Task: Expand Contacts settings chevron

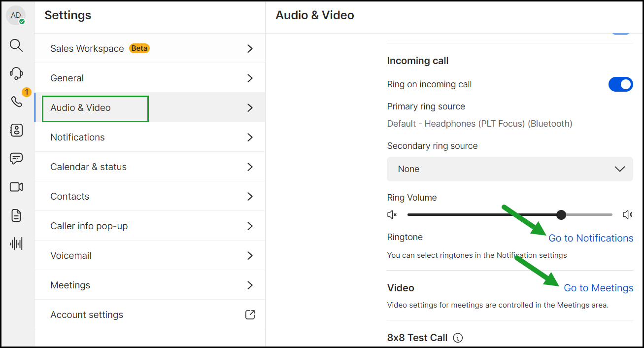Action: (x=250, y=196)
